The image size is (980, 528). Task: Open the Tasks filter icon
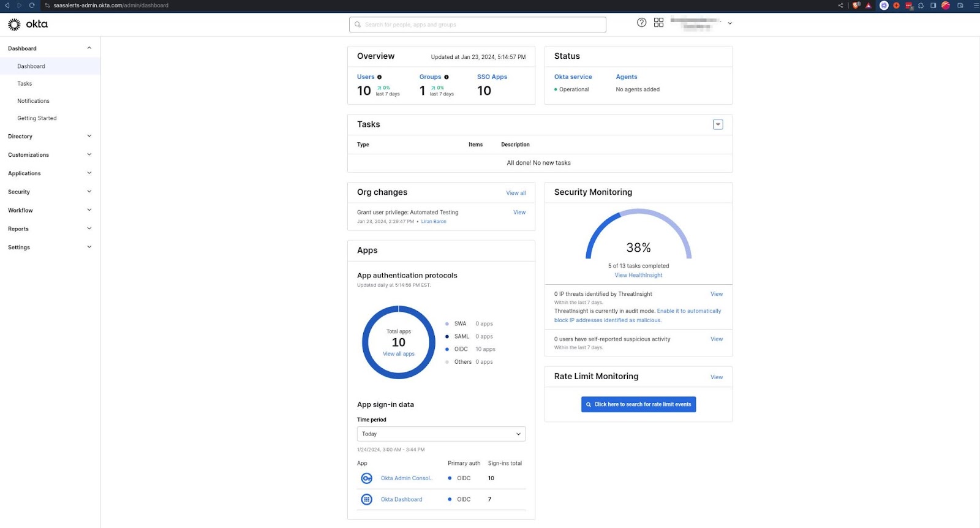tap(718, 124)
